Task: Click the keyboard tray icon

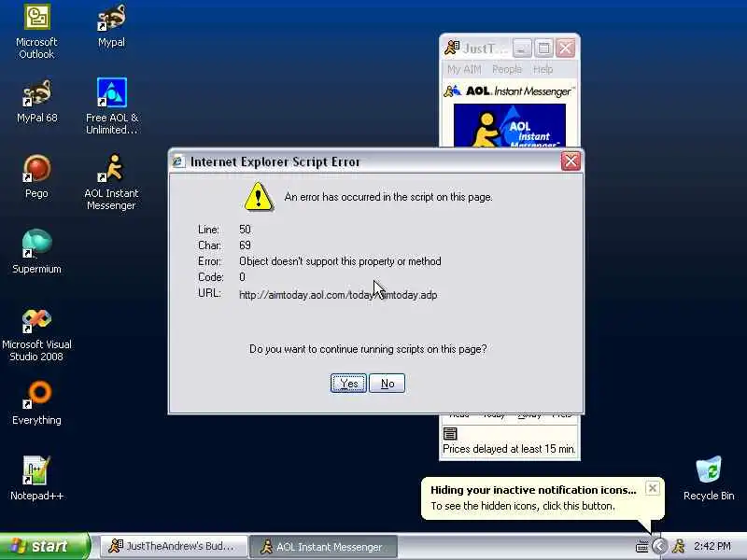Action: click(642, 547)
